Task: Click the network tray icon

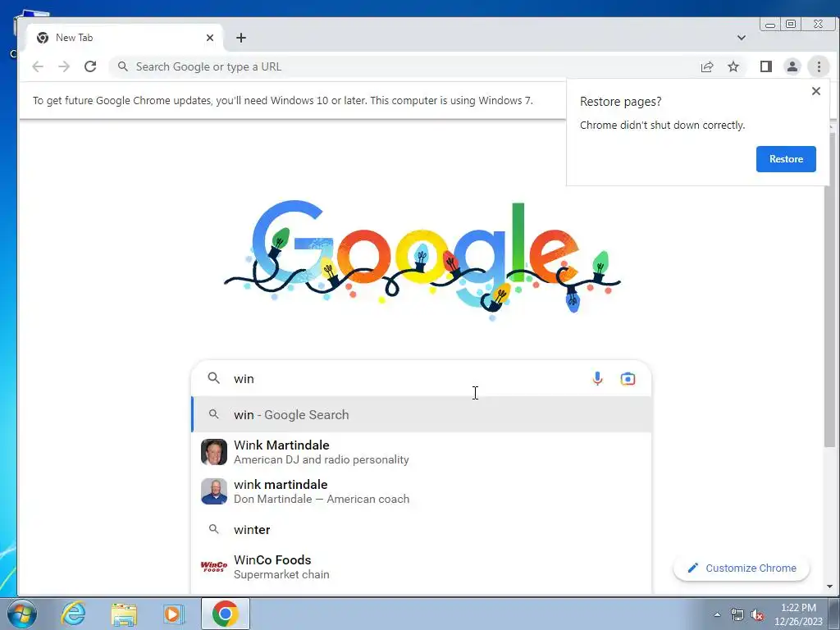Action: click(x=737, y=615)
